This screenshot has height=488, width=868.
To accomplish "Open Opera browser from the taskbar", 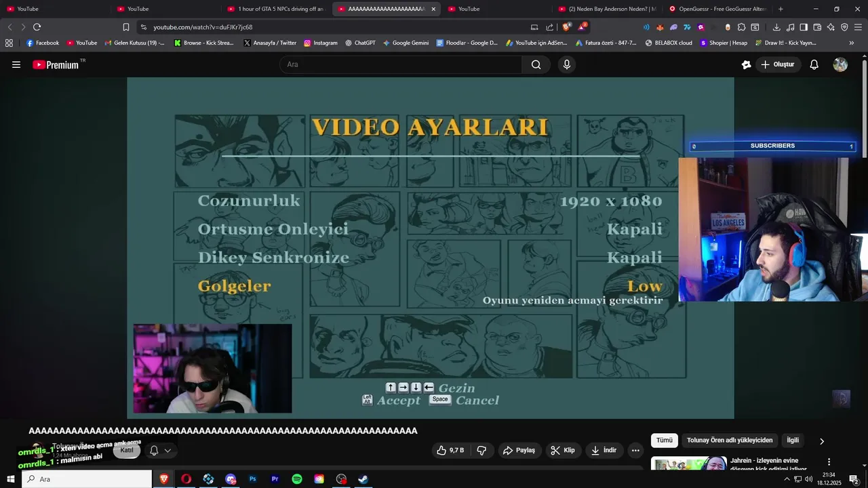I will point(186,479).
